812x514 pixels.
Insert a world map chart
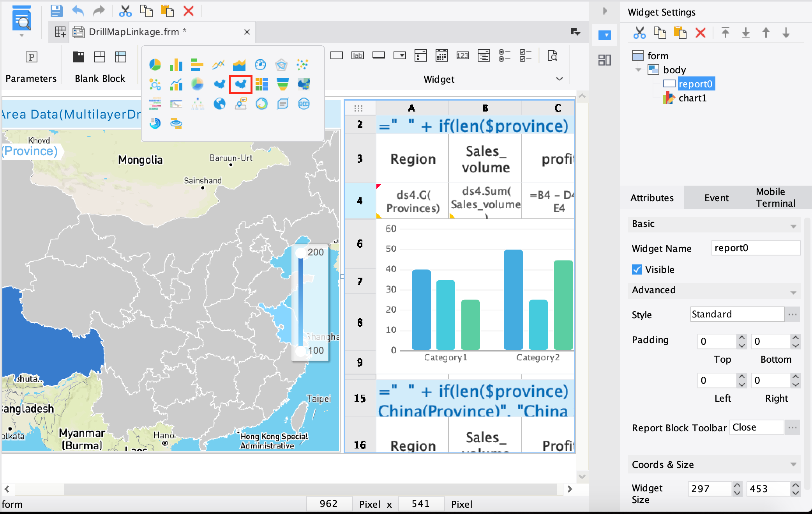219,104
